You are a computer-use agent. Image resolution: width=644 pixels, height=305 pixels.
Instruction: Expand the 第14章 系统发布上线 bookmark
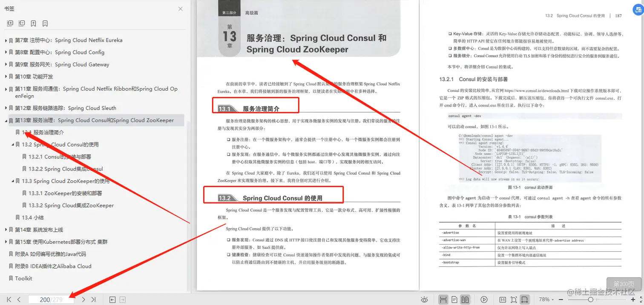click(x=6, y=230)
